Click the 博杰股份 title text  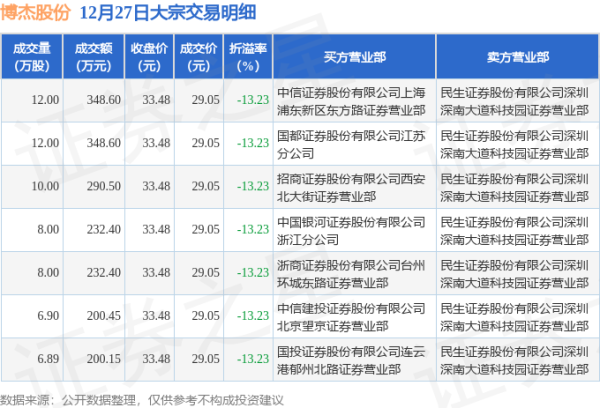click(35, 13)
